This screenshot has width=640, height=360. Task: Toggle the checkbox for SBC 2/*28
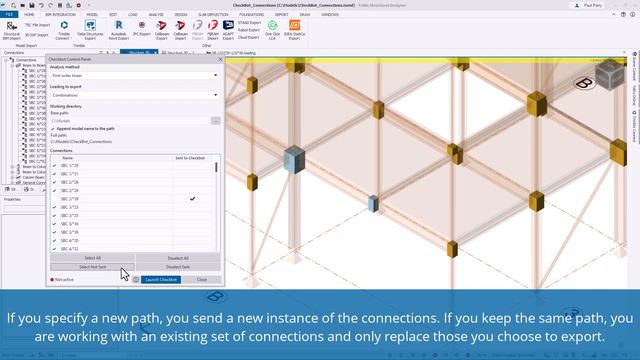pyautogui.click(x=54, y=191)
